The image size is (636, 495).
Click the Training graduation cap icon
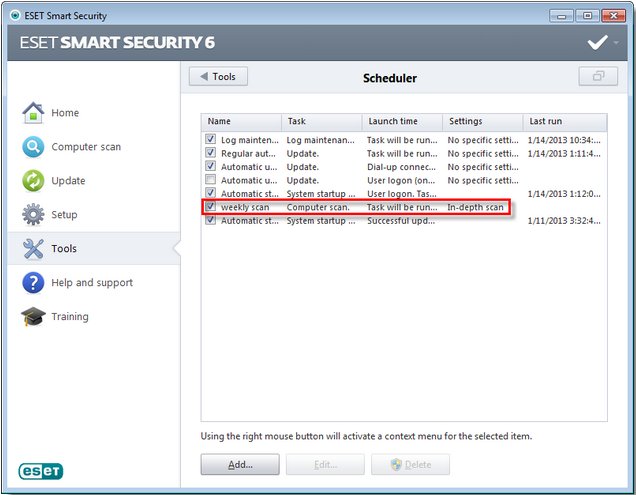33,316
